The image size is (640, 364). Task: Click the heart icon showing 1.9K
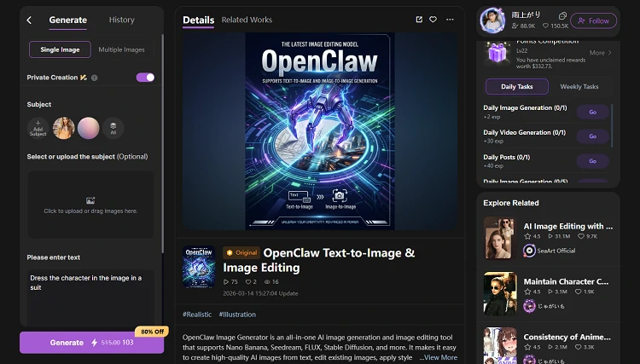click(578, 292)
